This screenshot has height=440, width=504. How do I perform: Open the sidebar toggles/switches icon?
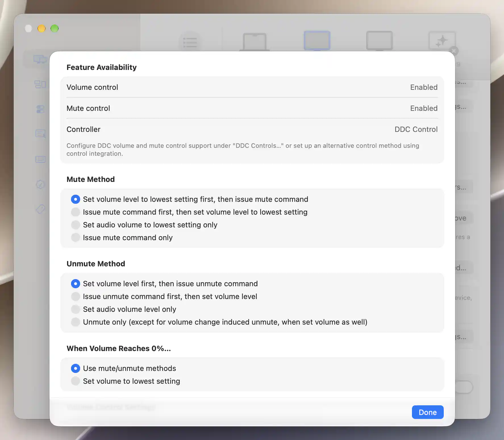[40, 109]
